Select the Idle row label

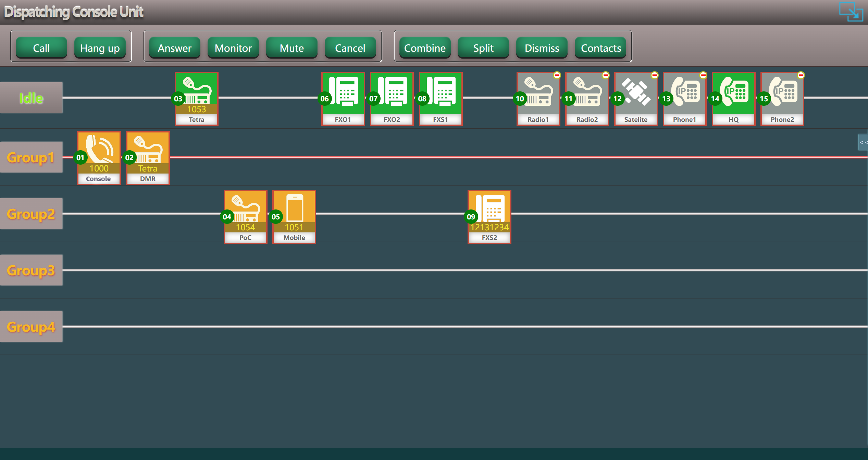pyautogui.click(x=31, y=98)
